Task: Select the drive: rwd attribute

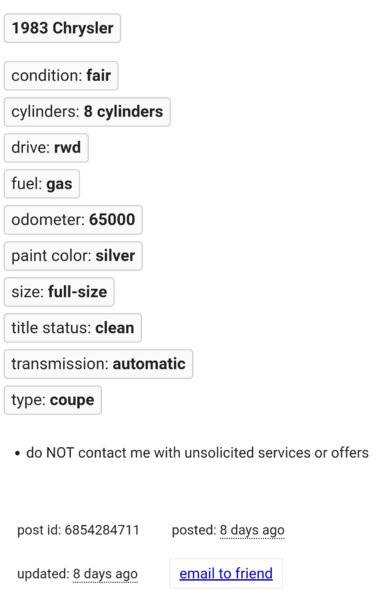Action: 46,148
